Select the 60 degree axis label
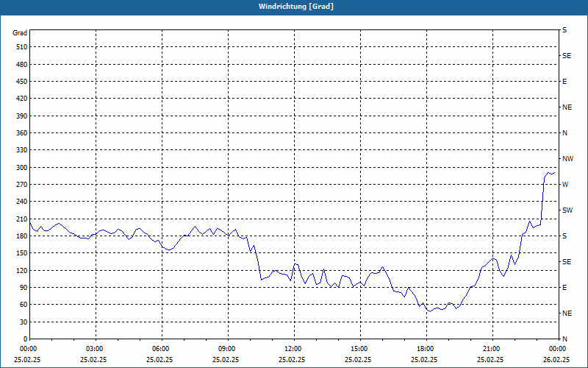Image resolution: width=588 pixels, height=368 pixels. point(24,305)
